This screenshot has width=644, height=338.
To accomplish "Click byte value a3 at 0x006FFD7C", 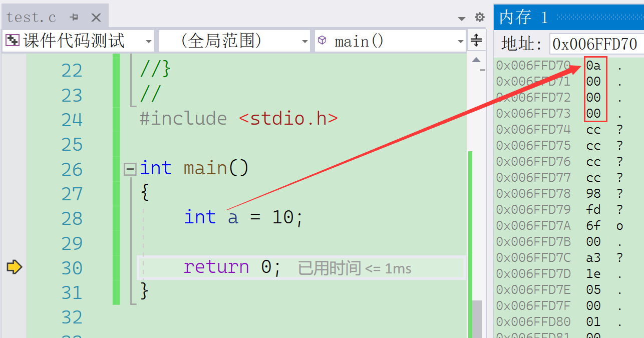I will [x=593, y=257].
